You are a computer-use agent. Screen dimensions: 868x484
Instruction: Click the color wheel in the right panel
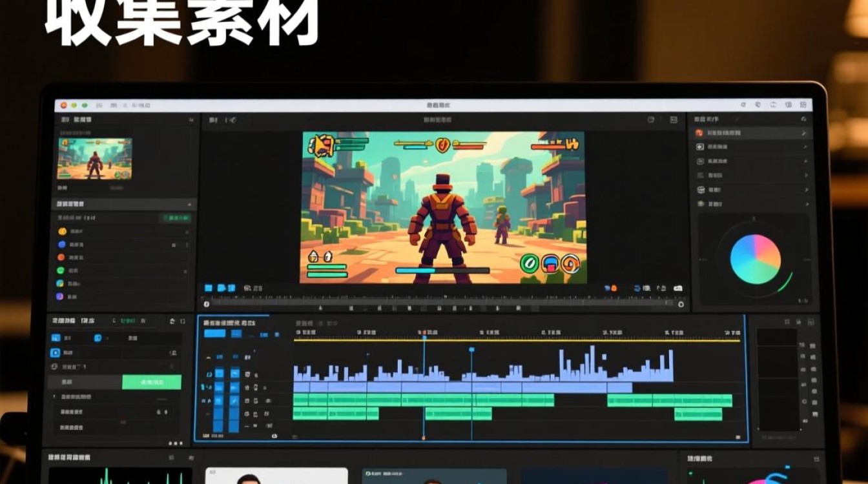[x=755, y=259]
